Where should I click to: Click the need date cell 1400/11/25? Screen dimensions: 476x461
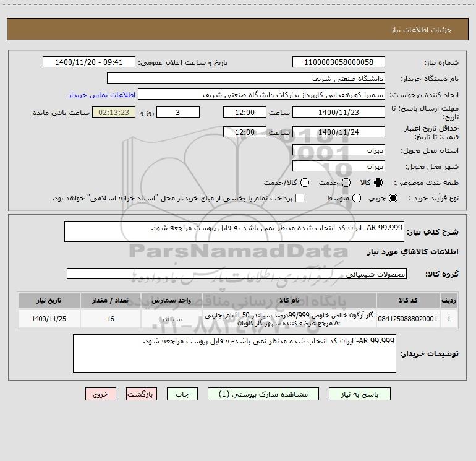(49, 319)
